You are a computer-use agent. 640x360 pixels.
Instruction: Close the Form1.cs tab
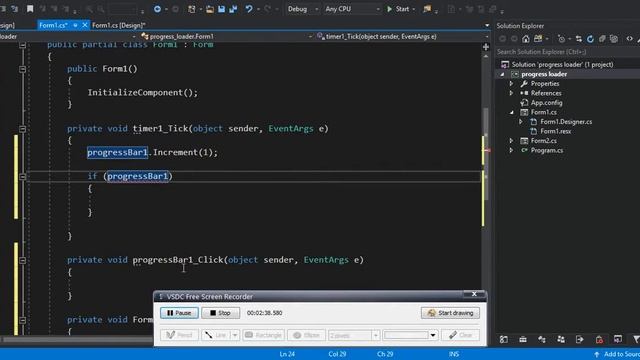pyautogui.click(x=84, y=25)
